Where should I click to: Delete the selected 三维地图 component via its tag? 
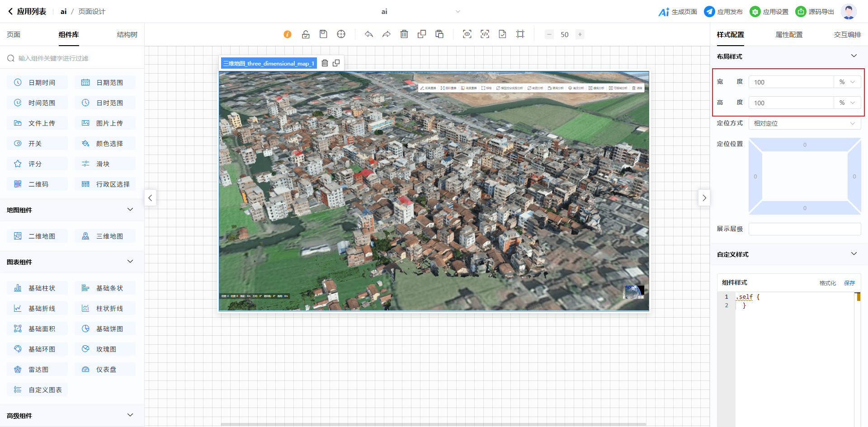coord(325,63)
